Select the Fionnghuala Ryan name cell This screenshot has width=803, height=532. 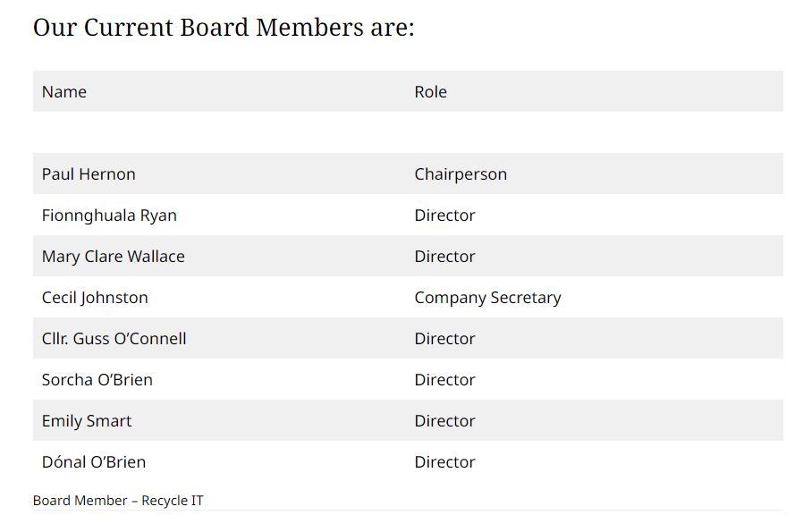pyautogui.click(x=109, y=215)
